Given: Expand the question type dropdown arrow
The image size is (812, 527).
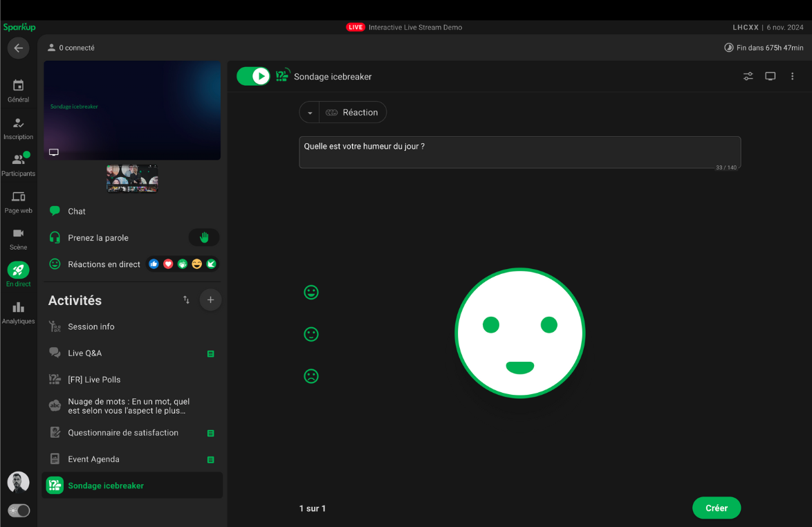Looking at the screenshot, I should tap(310, 113).
